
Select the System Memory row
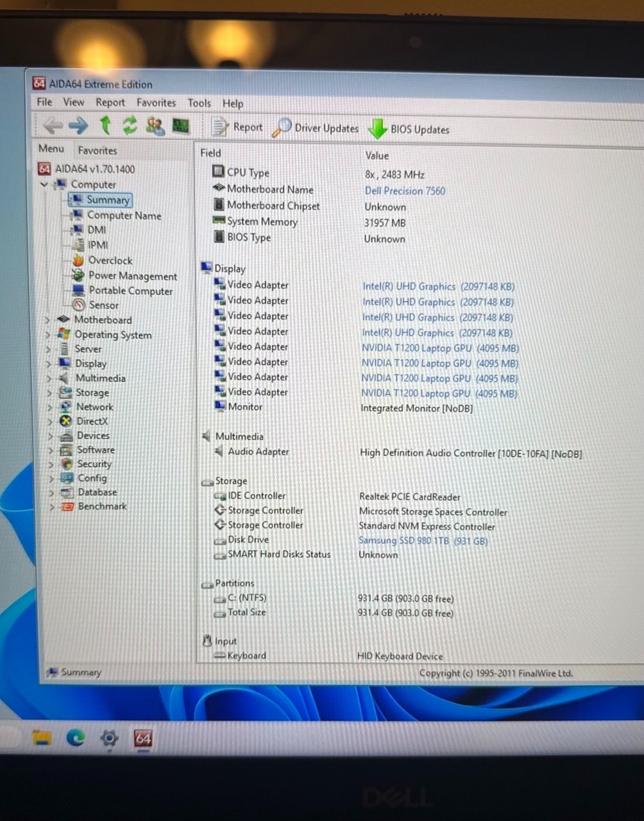point(309,222)
